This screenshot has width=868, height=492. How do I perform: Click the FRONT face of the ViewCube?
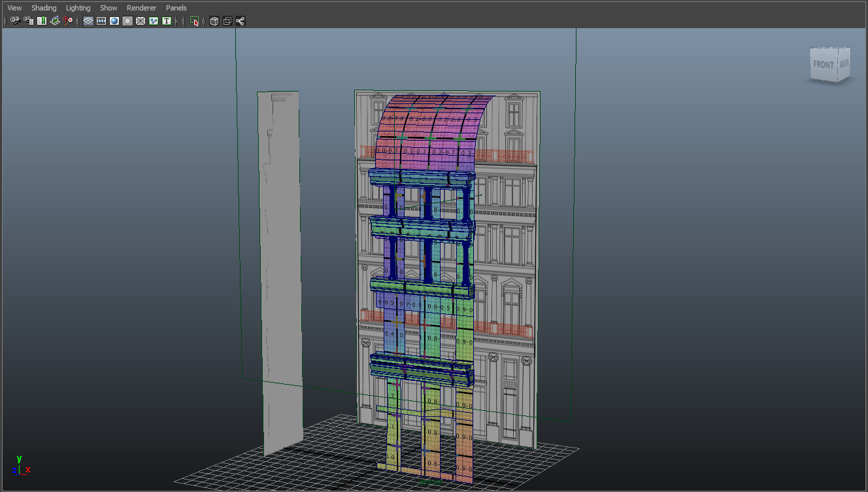(x=823, y=64)
